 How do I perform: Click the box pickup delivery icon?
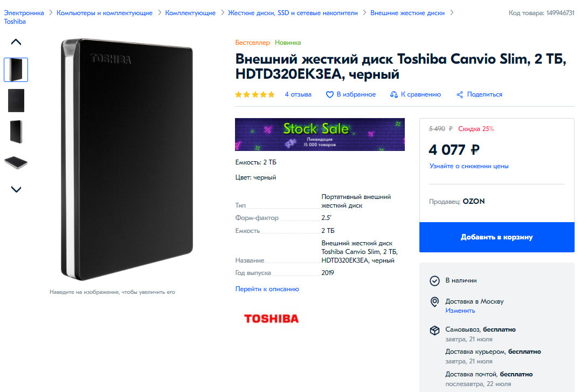(434, 330)
